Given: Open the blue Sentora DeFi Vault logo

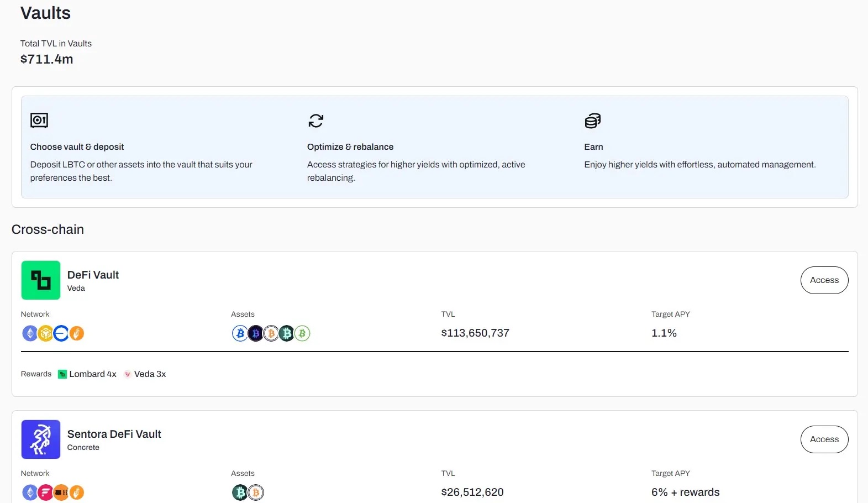Looking at the screenshot, I should click(41, 439).
